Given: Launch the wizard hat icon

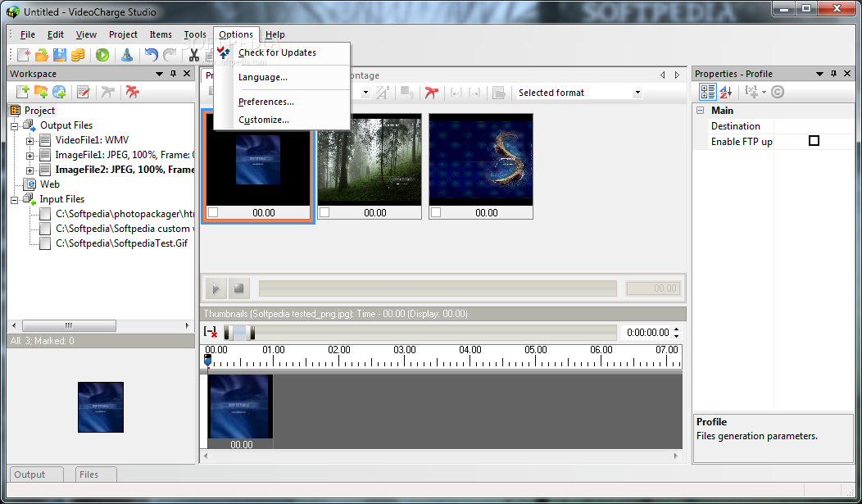Looking at the screenshot, I should pyautogui.click(x=127, y=55).
